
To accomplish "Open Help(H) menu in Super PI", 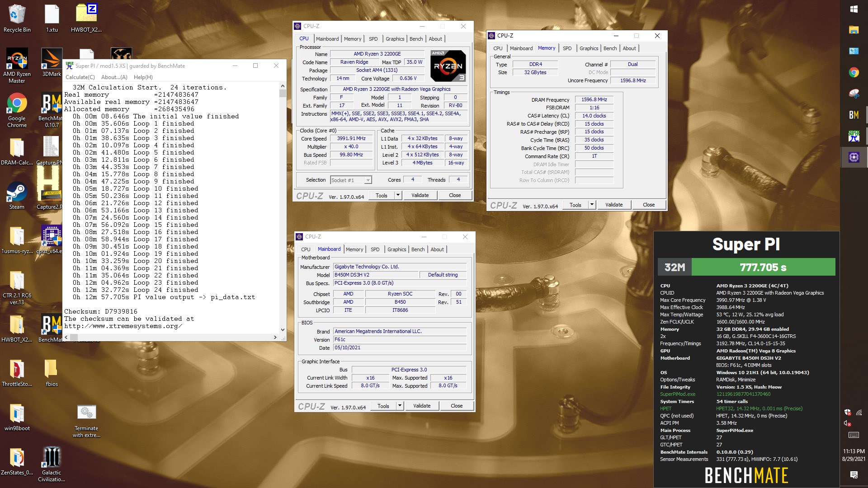I will (143, 77).
